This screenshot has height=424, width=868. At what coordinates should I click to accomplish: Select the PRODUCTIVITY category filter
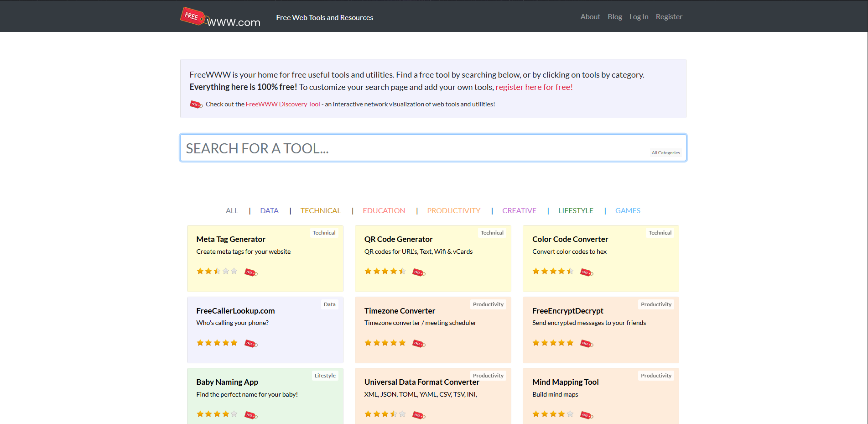click(453, 211)
